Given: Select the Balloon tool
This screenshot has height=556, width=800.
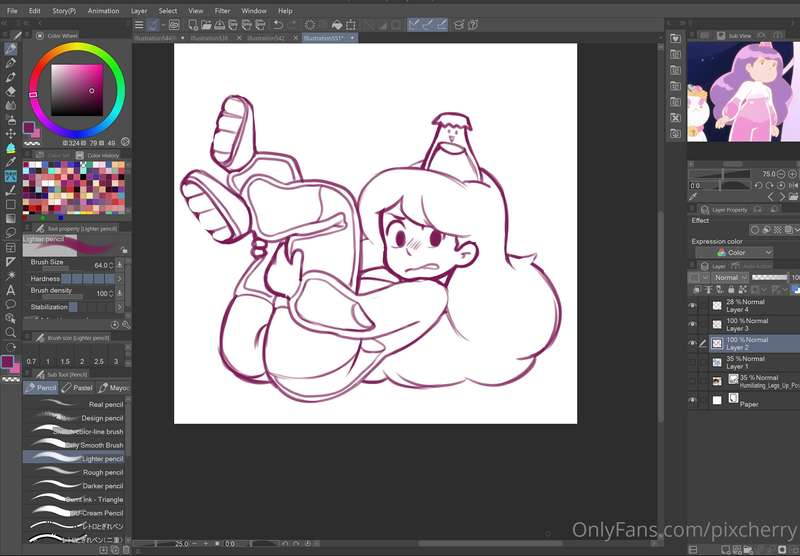Looking at the screenshot, I should point(10,305).
